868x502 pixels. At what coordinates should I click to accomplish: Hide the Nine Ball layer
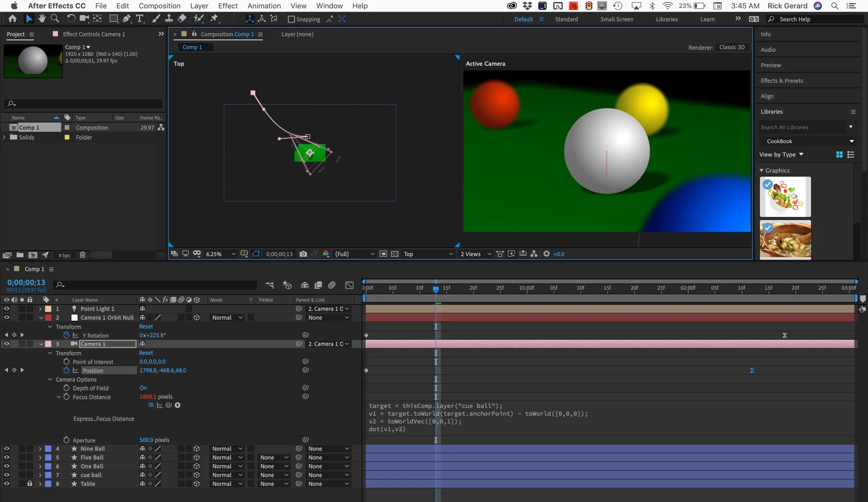[x=7, y=449]
